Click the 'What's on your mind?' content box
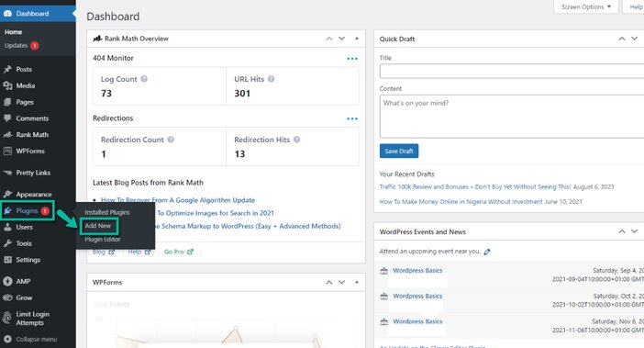Image resolution: width=644 pixels, height=348 pixels. (512, 117)
